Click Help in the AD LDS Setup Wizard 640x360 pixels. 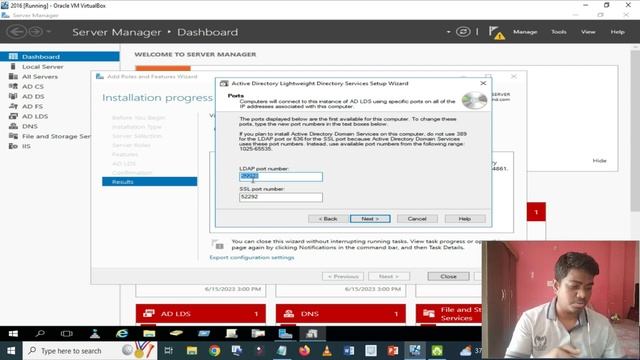465,219
